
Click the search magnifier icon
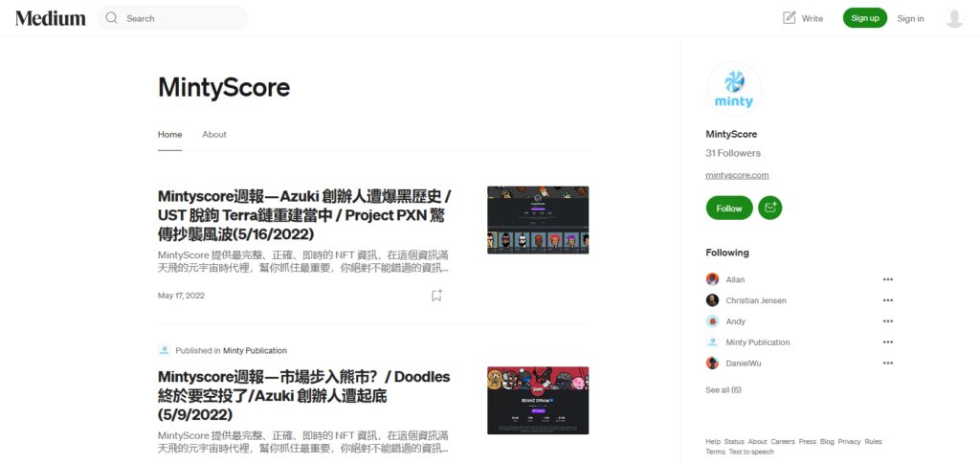click(x=112, y=18)
